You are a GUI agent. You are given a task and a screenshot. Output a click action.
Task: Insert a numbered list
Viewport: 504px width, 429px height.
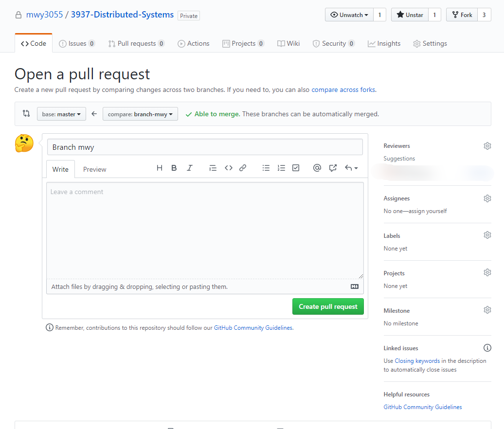(281, 168)
